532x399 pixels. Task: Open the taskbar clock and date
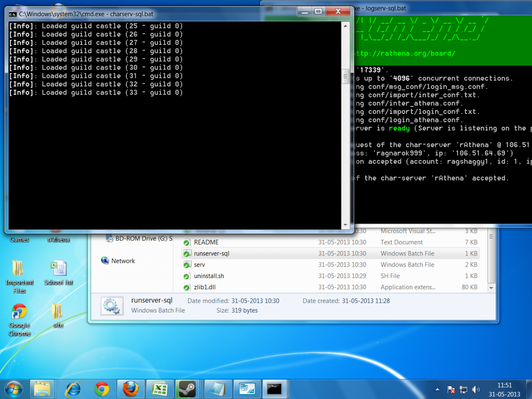(x=505, y=390)
